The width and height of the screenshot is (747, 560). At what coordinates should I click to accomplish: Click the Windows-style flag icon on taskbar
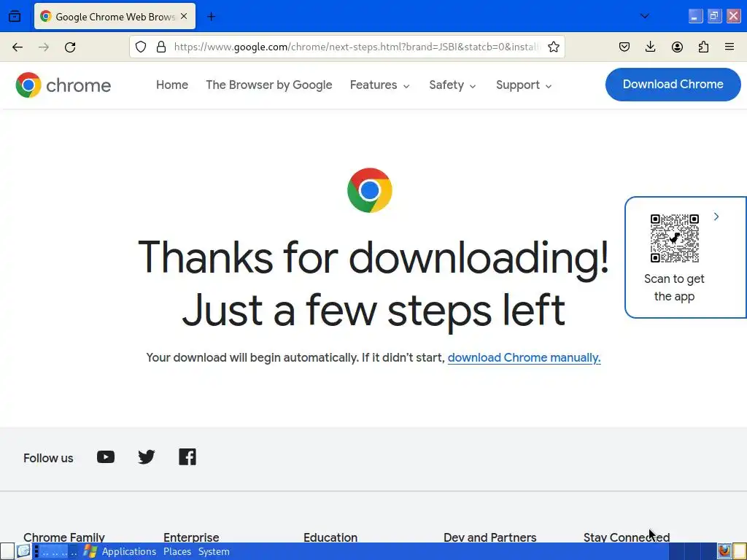coord(90,551)
